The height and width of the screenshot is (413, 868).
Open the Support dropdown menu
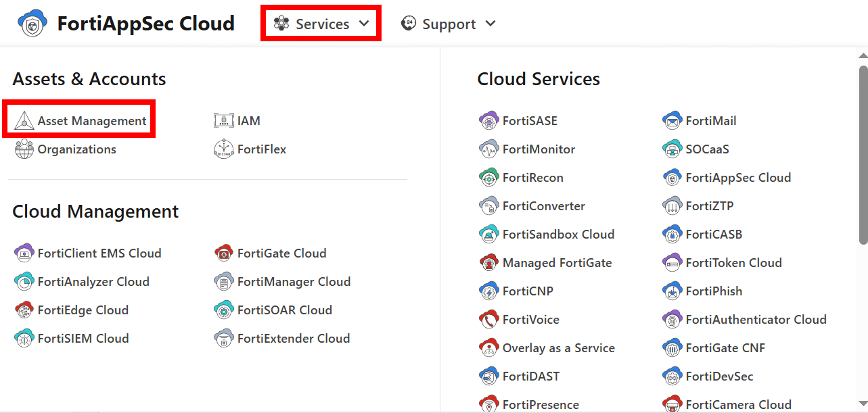pos(449,24)
